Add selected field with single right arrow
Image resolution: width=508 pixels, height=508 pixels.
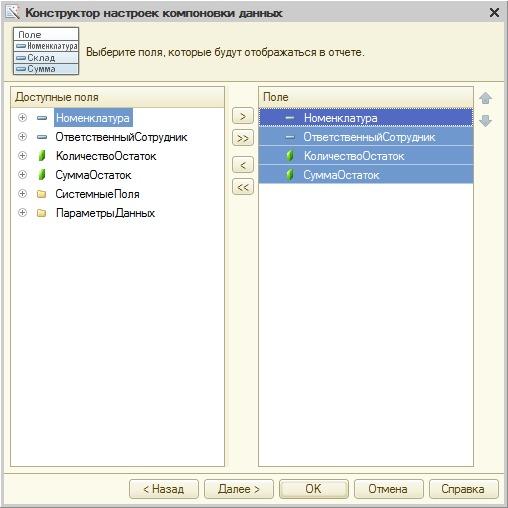(243, 116)
